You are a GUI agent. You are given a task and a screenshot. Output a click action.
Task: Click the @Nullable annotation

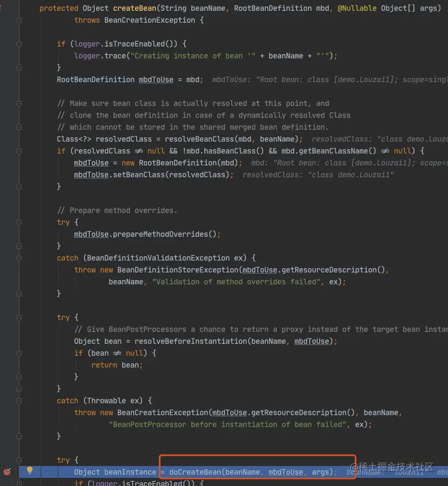click(x=357, y=8)
